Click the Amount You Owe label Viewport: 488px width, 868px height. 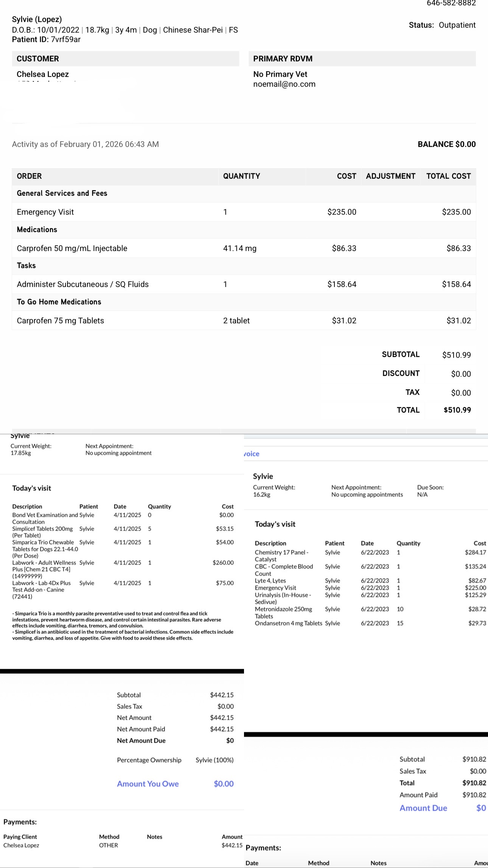148,784
